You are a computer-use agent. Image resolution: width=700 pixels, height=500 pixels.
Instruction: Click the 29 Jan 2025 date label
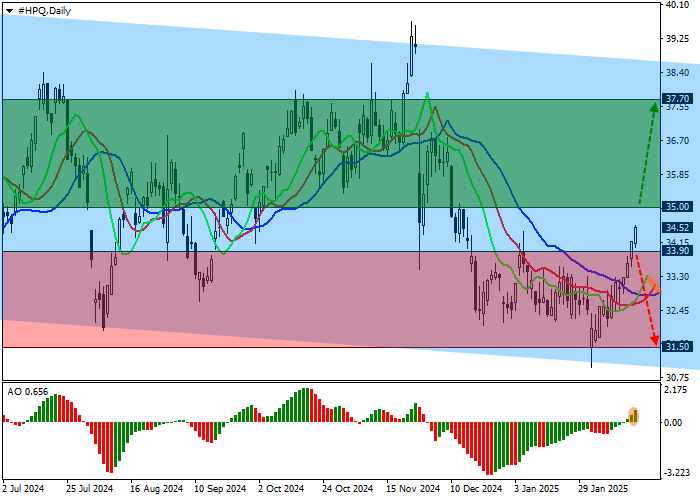tap(602, 490)
